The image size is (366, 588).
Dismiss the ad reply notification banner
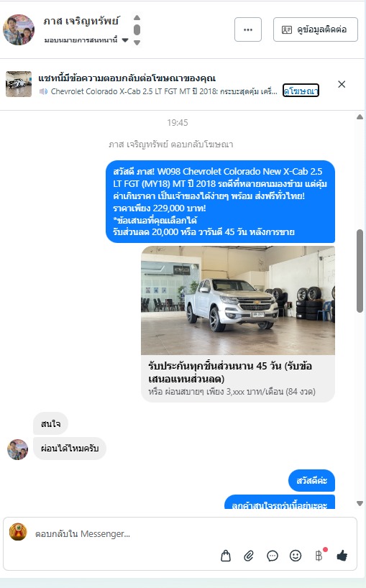coord(342,84)
